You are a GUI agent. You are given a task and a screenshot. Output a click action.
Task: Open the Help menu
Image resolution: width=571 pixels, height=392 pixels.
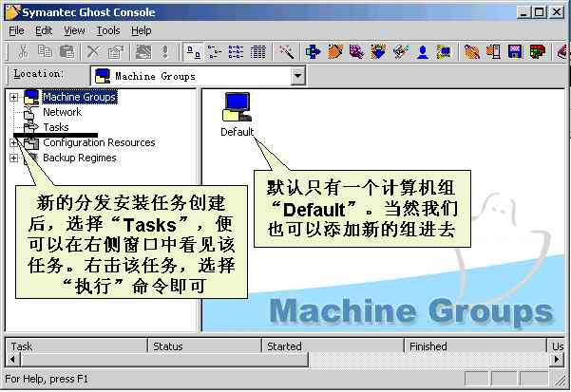[142, 31]
